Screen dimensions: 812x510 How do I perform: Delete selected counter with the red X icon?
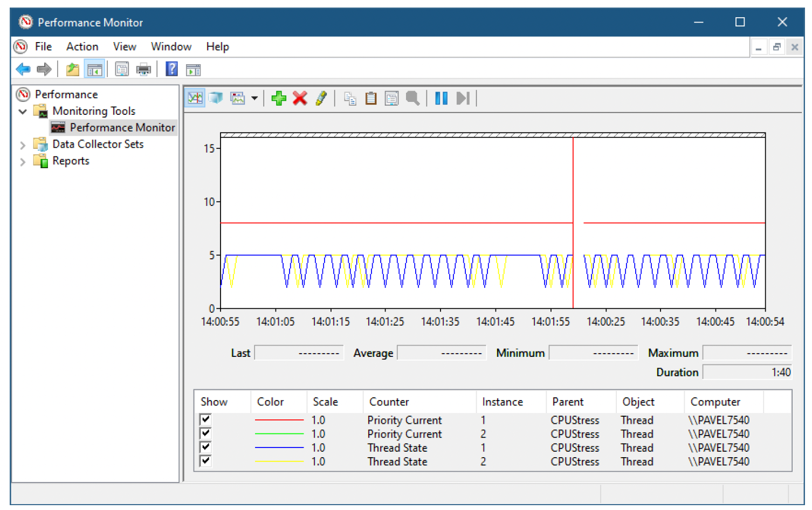[x=300, y=98]
